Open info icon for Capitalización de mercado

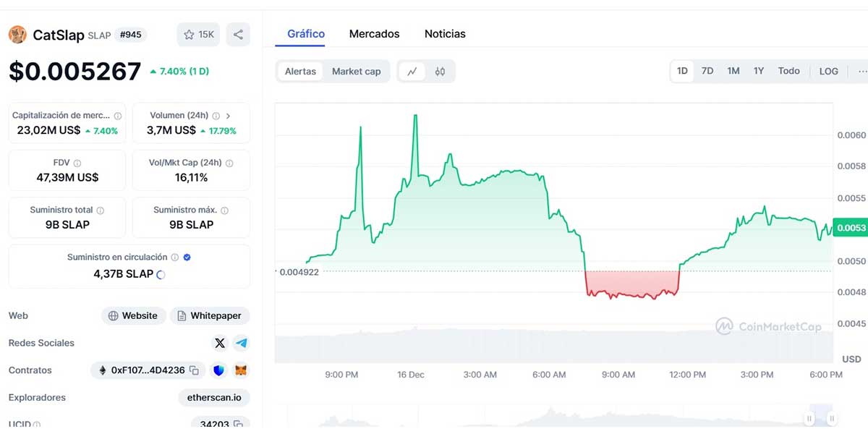(x=118, y=116)
